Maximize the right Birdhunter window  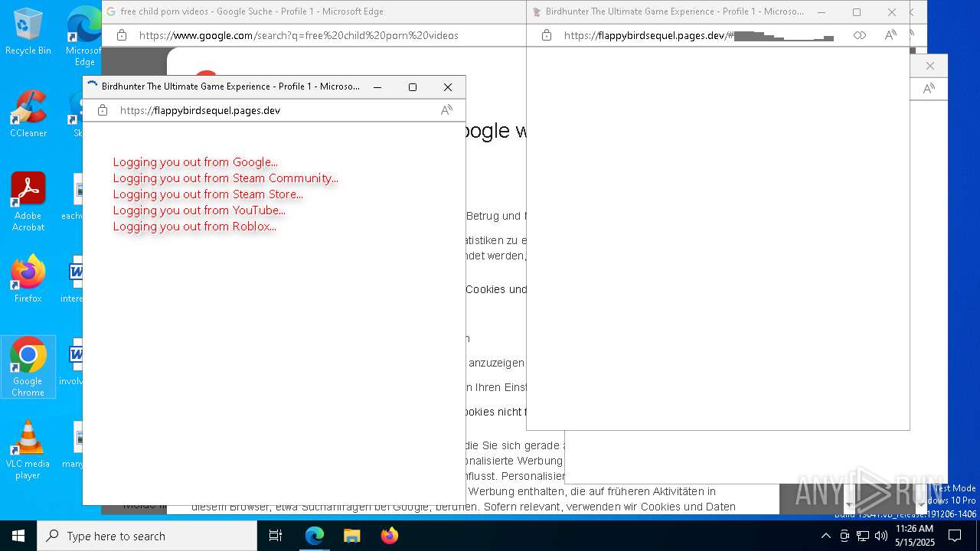click(x=857, y=12)
